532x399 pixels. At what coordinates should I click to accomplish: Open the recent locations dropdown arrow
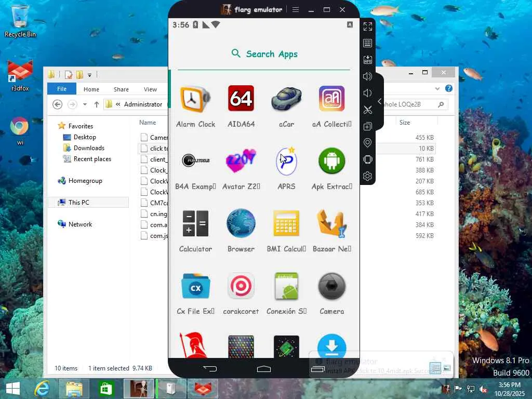[85, 104]
